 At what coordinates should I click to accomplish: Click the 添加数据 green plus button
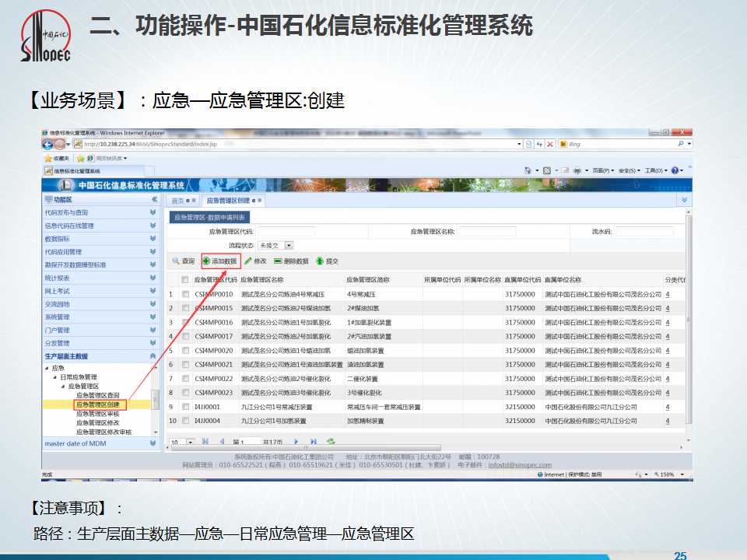point(220,261)
